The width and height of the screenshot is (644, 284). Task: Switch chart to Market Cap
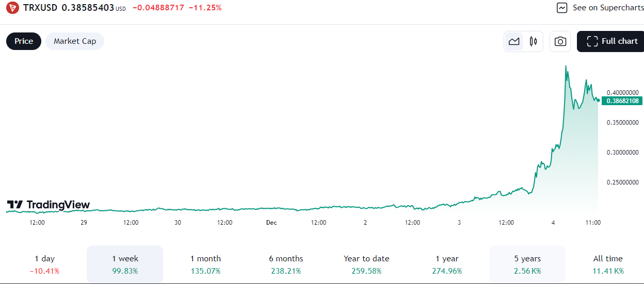[x=75, y=41]
